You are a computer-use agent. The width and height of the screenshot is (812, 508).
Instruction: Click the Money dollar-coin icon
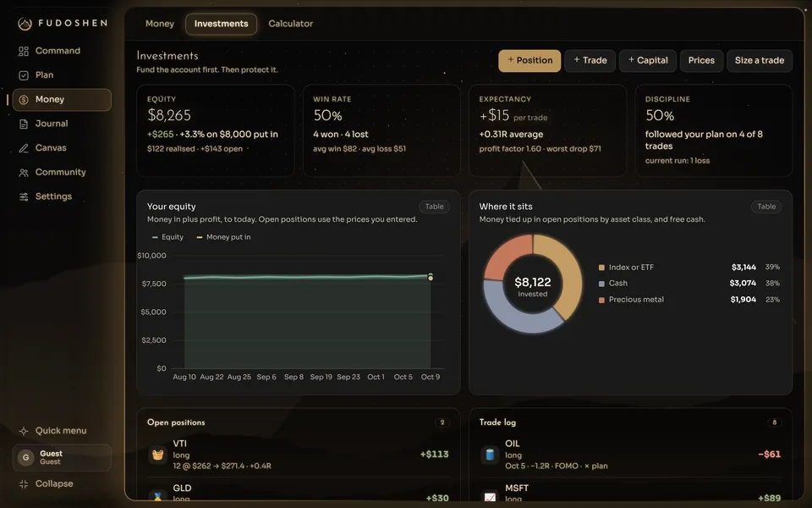[24, 100]
